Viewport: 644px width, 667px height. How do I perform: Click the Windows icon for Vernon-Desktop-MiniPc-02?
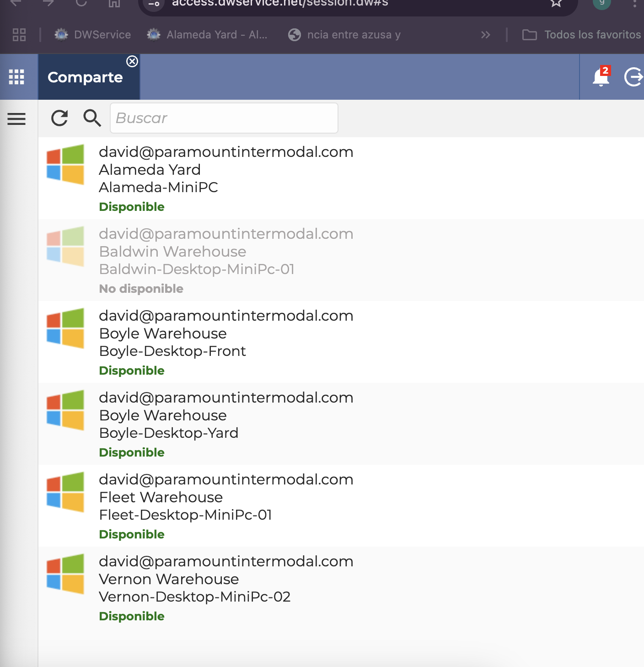[x=65, y=574]
